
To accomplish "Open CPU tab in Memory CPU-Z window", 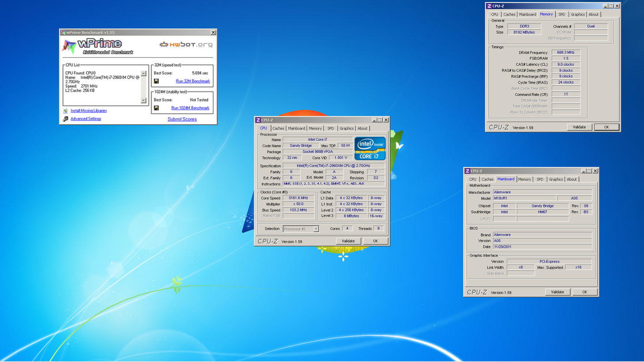I will (x=494, y=15).
